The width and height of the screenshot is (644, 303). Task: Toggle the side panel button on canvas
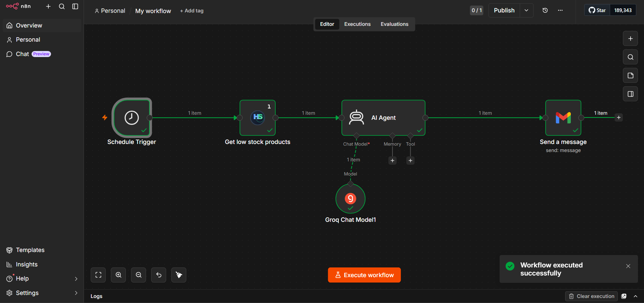630,94
